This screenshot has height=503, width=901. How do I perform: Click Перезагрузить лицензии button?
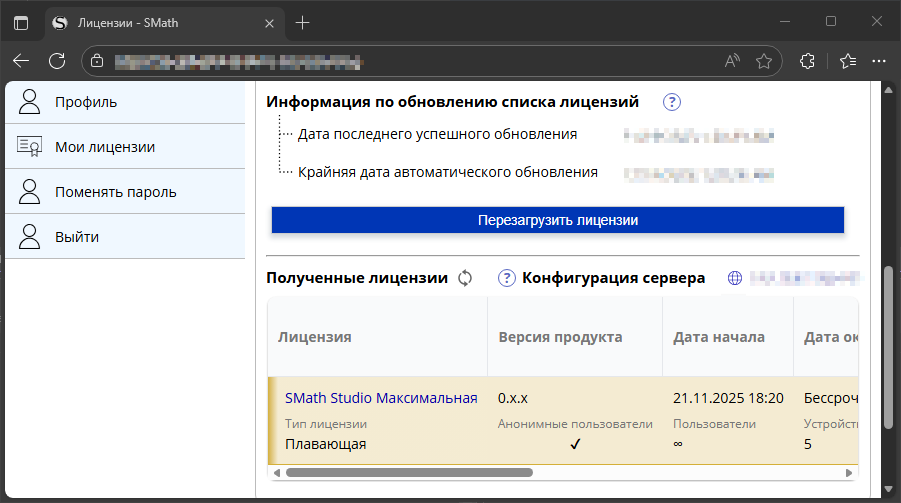tap(557, 220)
